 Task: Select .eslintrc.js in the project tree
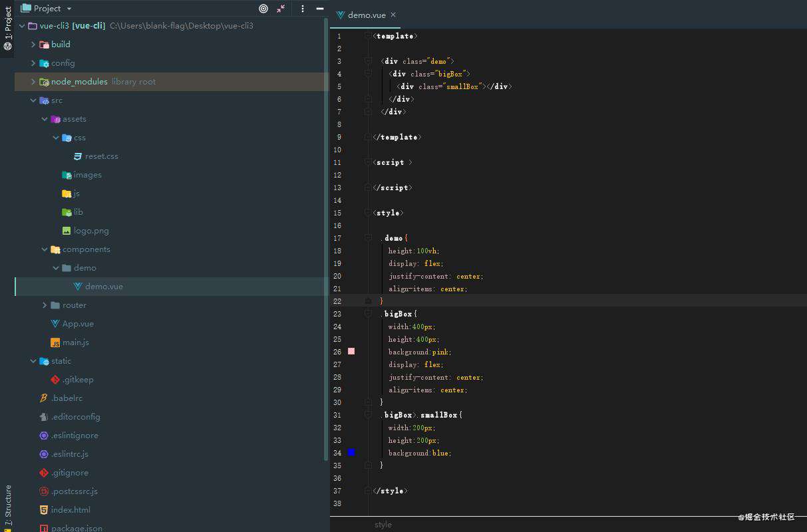coord(70,454)
